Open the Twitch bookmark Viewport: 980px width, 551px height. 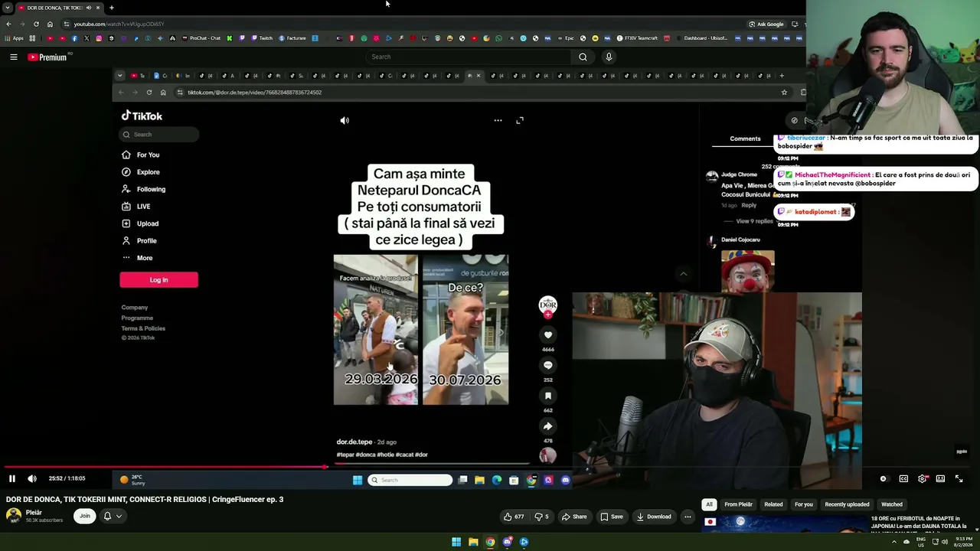[x=262, y=38]
